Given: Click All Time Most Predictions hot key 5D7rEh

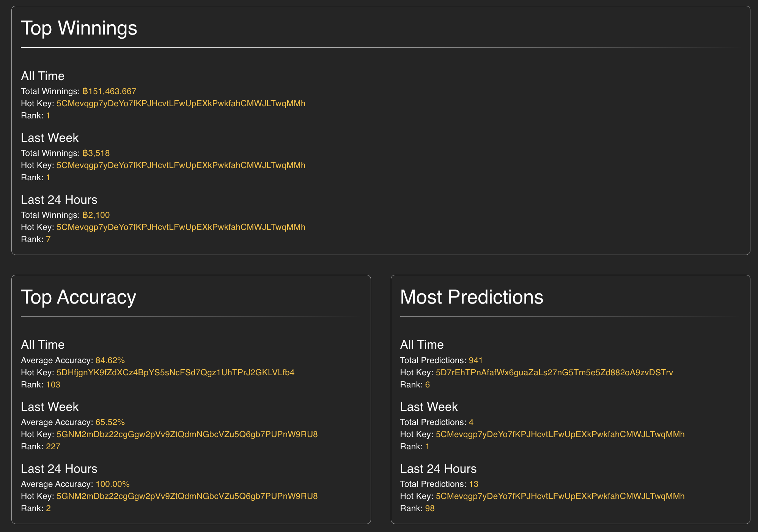Looking at the screenshot, I should pyautogui.click(x=554, y=373).
